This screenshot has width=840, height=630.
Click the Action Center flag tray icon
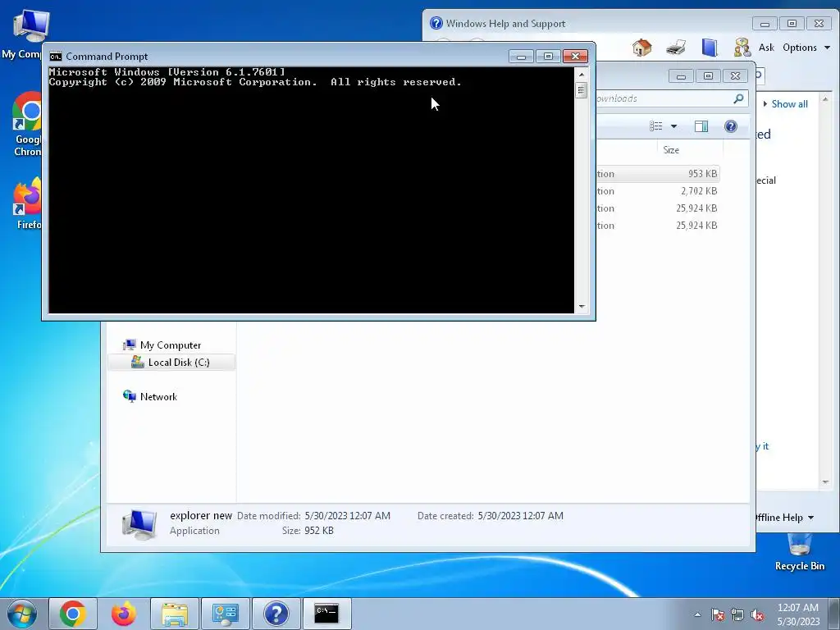point(718,614)
